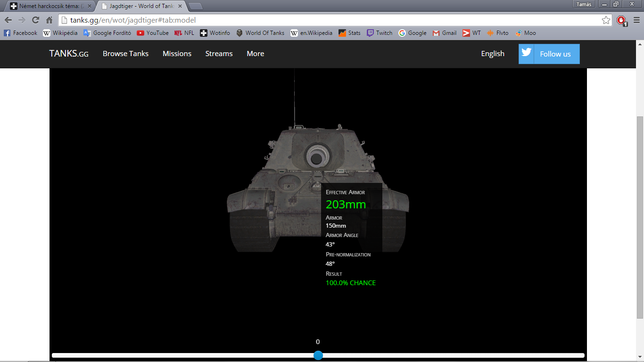Close the Jagdtiger tab
The image size is (644, 362).
point(181,6)
